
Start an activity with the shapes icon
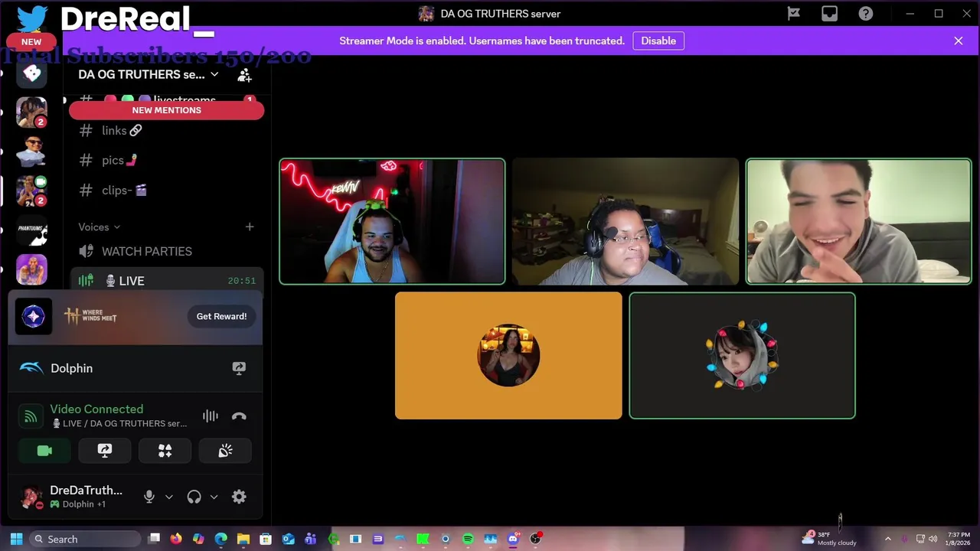[x=165, y=451]
